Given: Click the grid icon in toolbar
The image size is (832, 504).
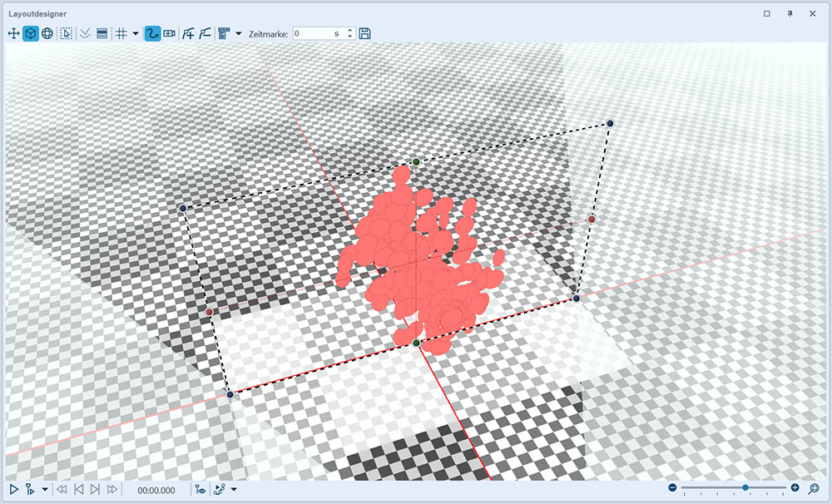Looking at the screenshot, I should click(121, 34).
